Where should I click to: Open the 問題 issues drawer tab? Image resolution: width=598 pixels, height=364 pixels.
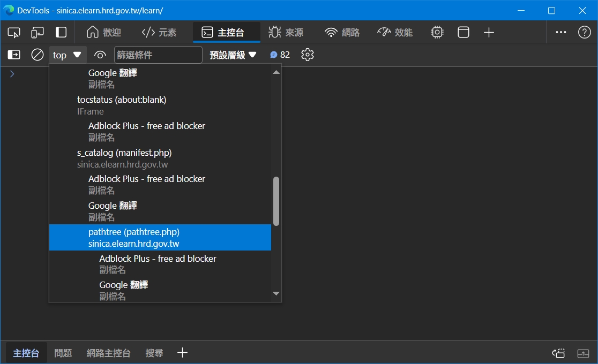click(63, 353)
